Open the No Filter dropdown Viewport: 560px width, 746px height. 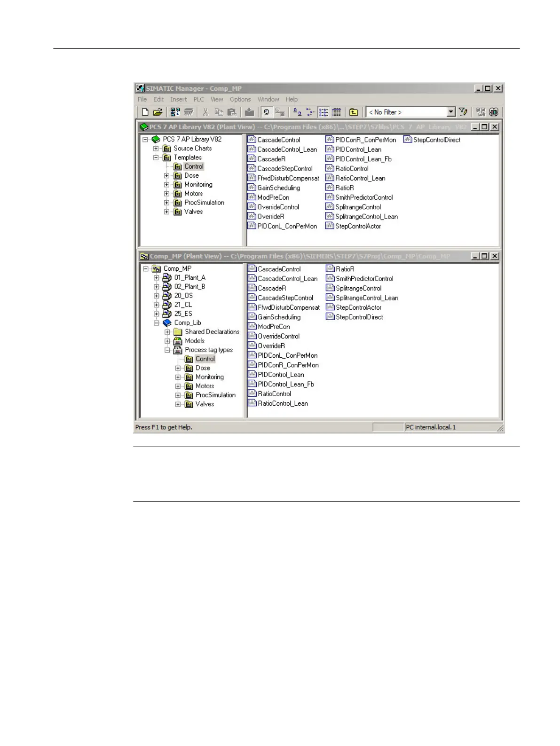pyautogui.click(x=451, y=112)
